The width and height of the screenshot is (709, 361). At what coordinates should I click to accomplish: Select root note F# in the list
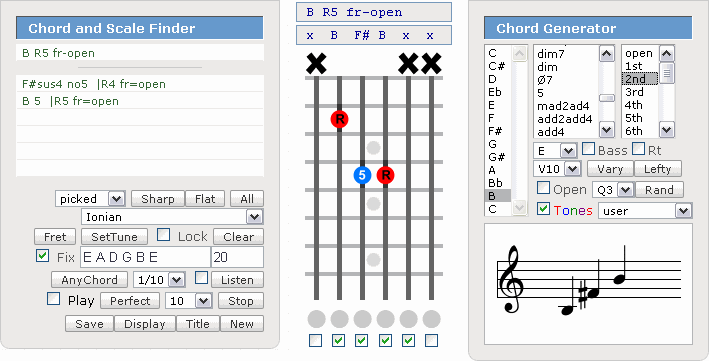(x=497, y=131)
